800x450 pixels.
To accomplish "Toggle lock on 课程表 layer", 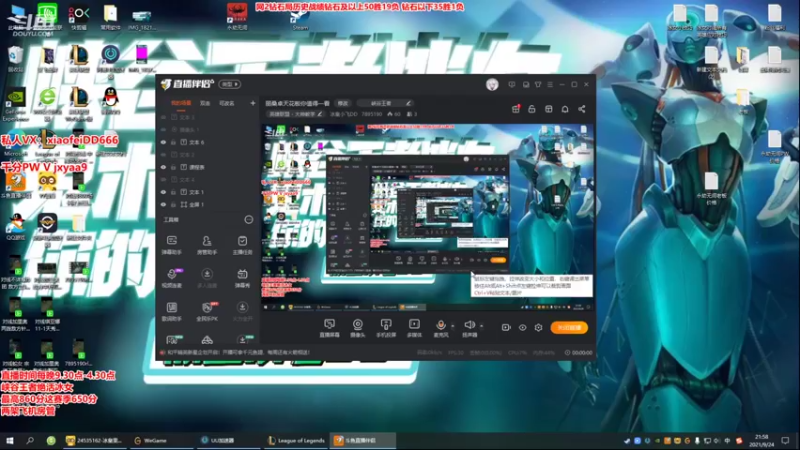I will [x=173, y=167].
